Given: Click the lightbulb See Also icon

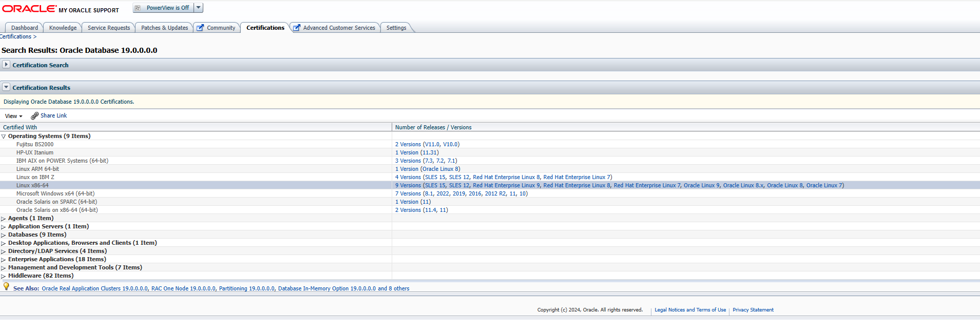Looking at the screenshot, I should click(x=6, y=286).
